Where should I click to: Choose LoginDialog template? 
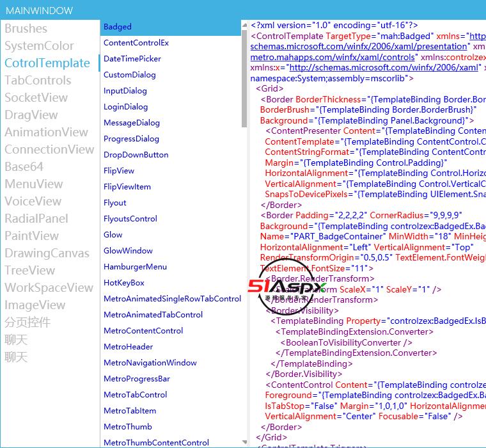pos(171,107)
